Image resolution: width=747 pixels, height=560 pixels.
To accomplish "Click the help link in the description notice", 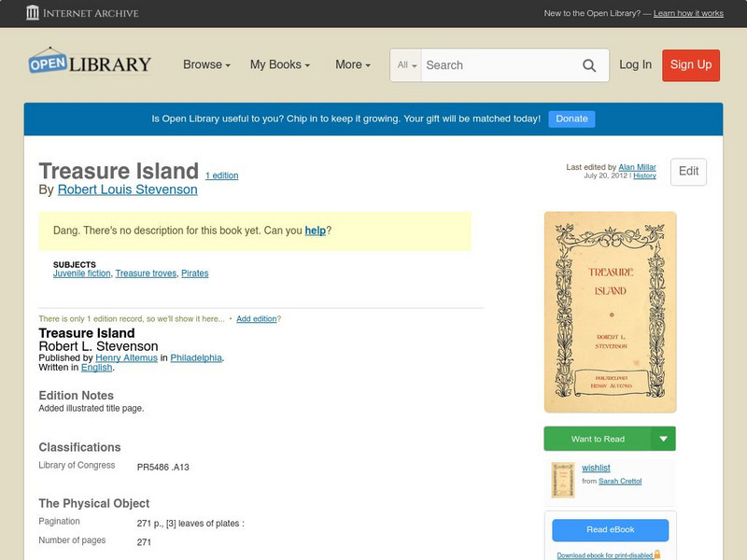I will click(316, 231).
